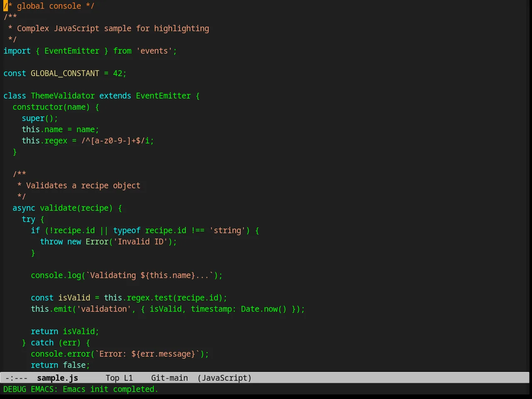Click 'Date.now()' call
532x399 pixels.
264,309
